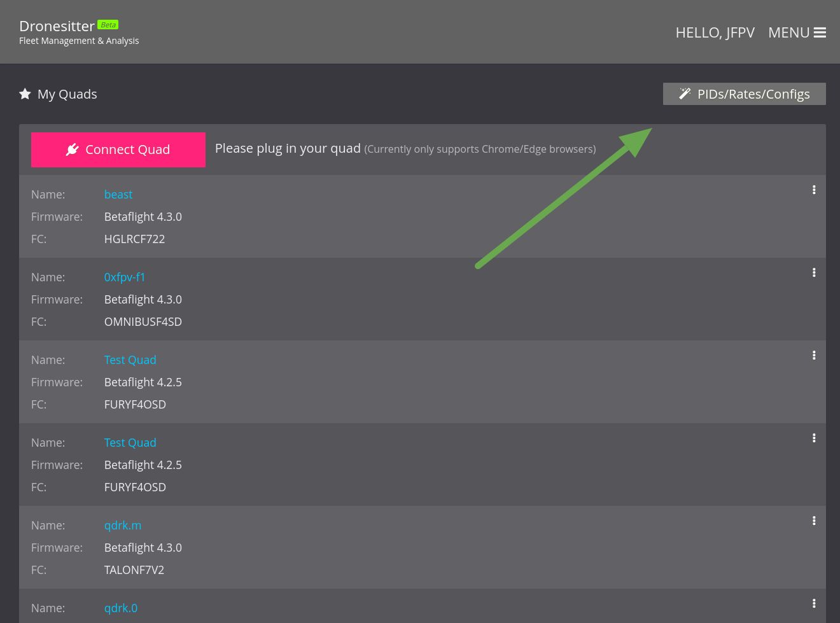This screenshot has width=840, height=623.
Task: Click the three-dot icon for qdrk.m
Action: [814, 521]
